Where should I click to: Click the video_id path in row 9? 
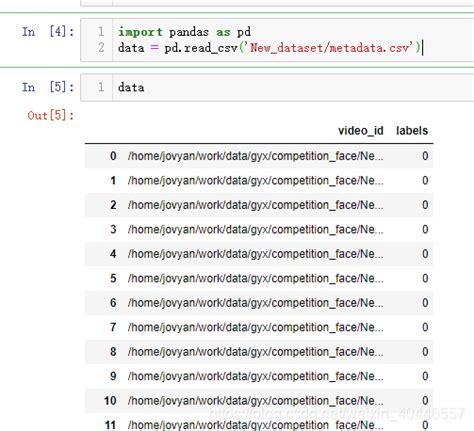[256, 376]
